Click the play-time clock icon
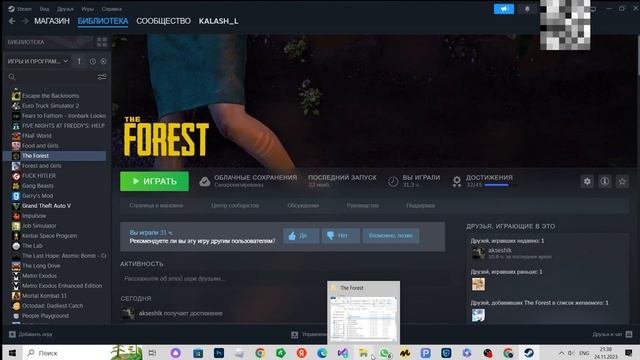This screenshot has height=360, width=640. click(x=393, y=181)
